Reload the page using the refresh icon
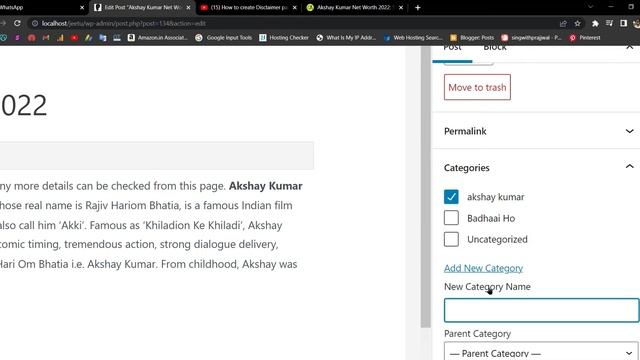640x360 pixels. click(x=17, y=23)
